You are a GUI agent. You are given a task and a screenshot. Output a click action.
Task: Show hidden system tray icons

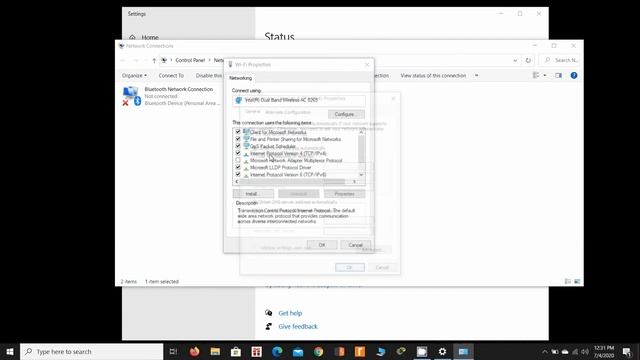pyautogui.click(x=544, y=351)
